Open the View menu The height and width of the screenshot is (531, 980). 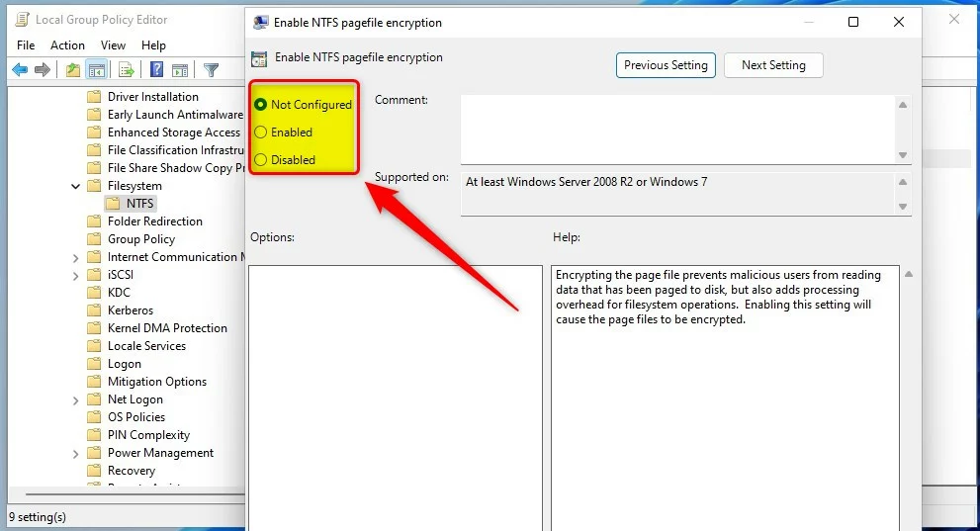pyautogui.click(x=113, y=44)
